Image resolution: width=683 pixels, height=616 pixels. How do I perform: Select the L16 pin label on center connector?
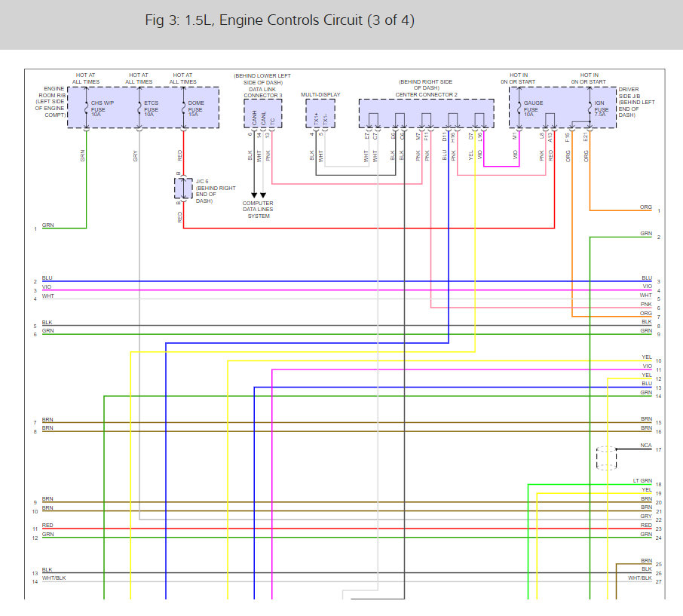click(x=479, y=136)
